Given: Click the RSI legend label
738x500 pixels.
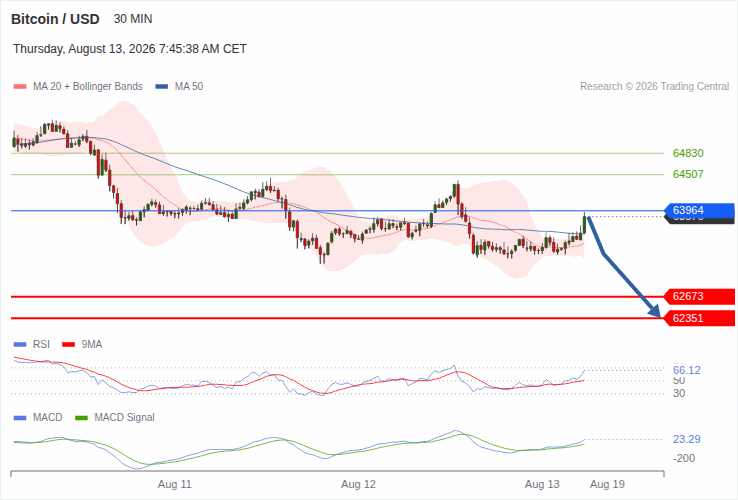Looking at the screenshot, I should point(41,345).
